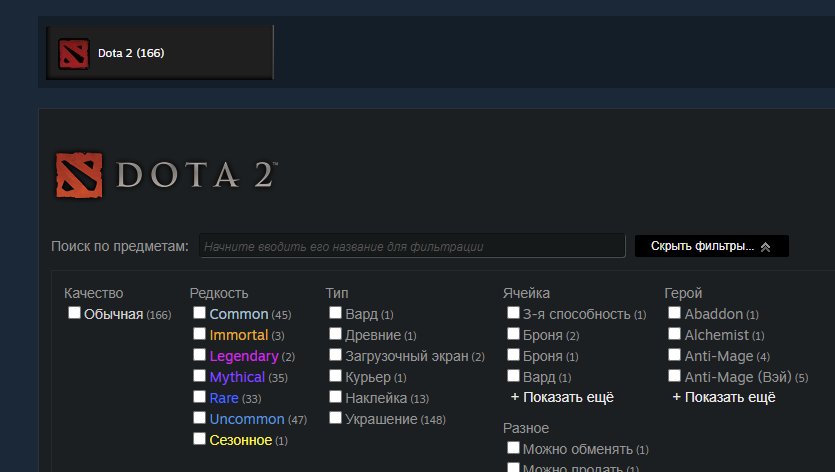Click the double chevron on hide filters button
The width and height of the screenshot is (835, 472).
click(766, 246)
